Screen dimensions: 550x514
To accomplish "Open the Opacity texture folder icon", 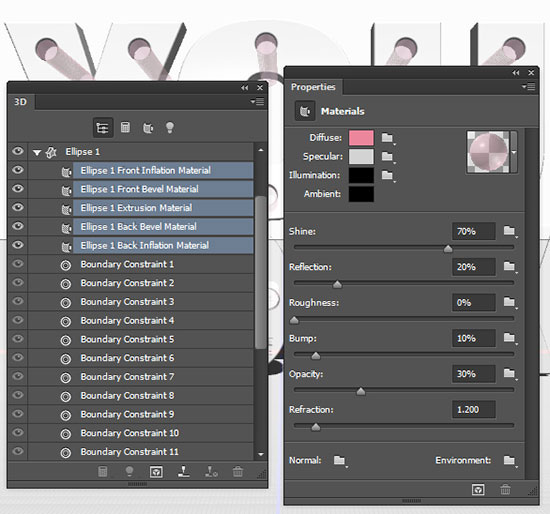I will pos(509,373).
